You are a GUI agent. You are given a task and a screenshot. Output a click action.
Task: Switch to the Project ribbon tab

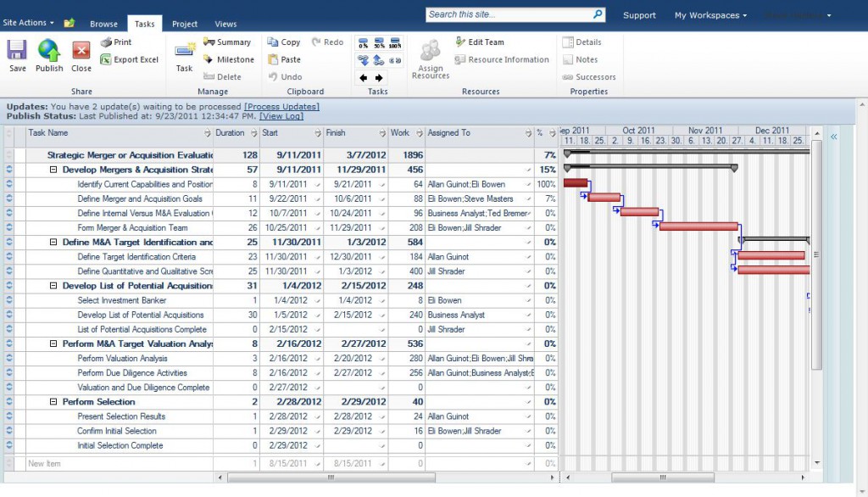tap(184, 24)
